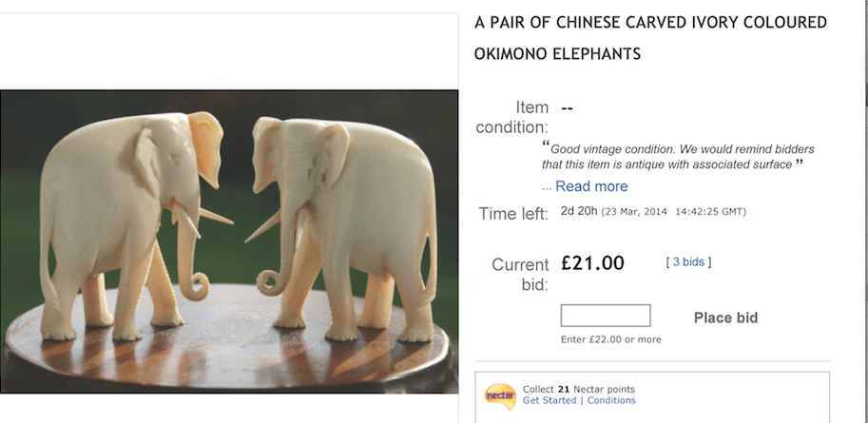Click the Place bid button
The height and width of the screenshot is (423, 868).
725,317
